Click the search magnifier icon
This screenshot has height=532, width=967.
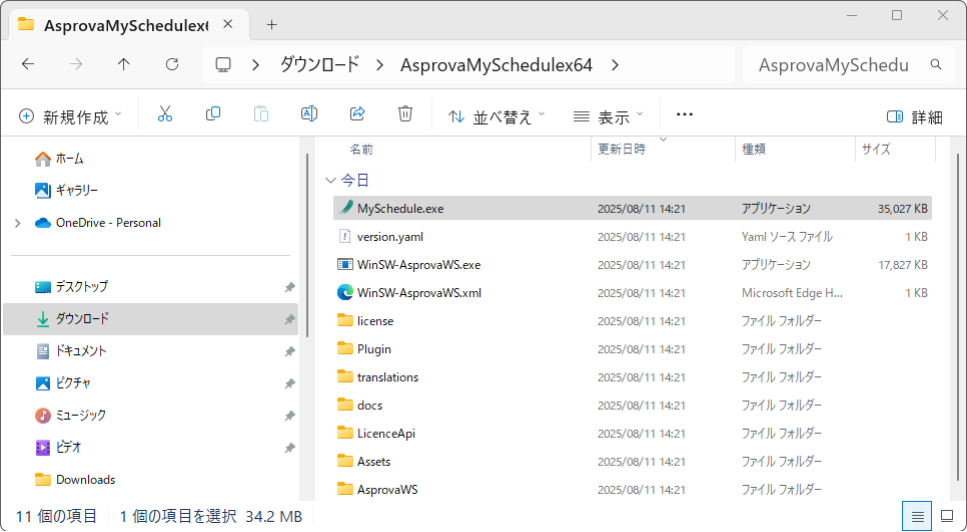click(936, 65)
